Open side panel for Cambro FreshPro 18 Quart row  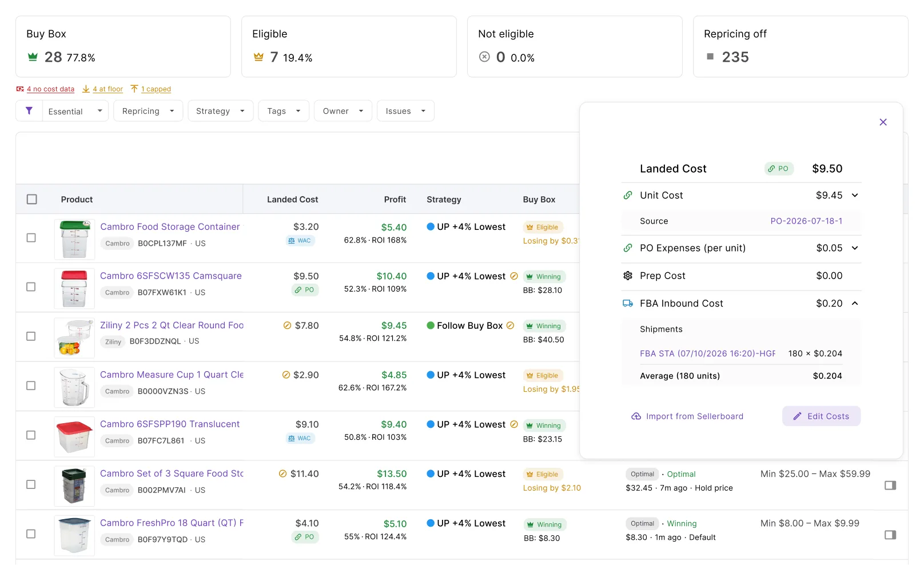coord(890,535)
